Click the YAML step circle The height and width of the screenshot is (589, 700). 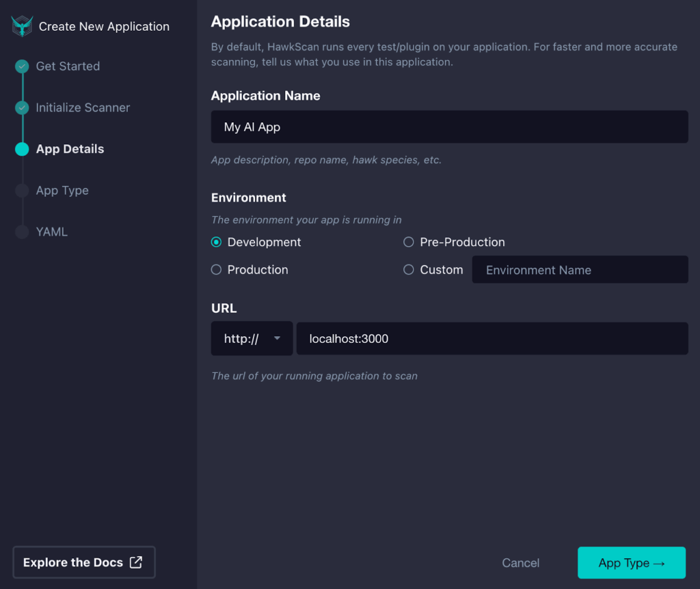click(x=21, y=231)
